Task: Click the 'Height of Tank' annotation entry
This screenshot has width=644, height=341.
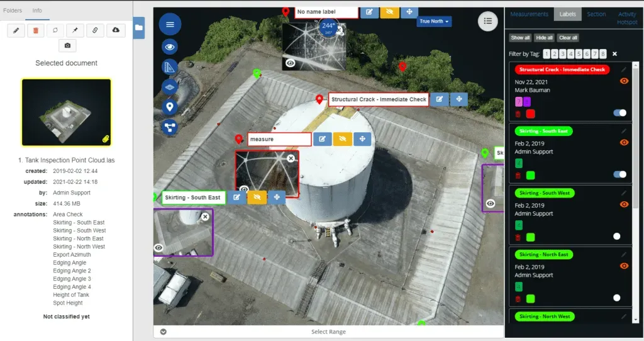Action: click(x=70, y=294)
